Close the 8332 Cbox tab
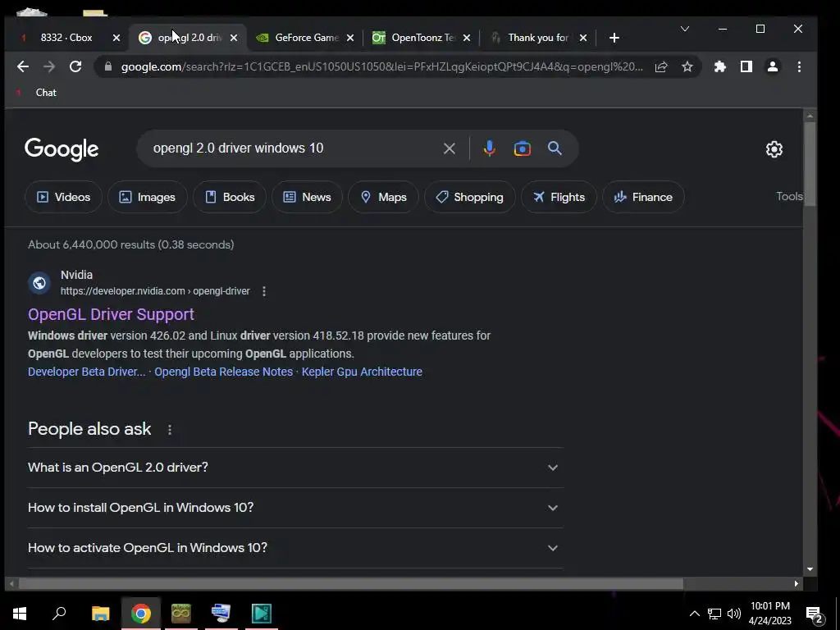The width and height of the screenshot is (840, 630). pos(116,38)
